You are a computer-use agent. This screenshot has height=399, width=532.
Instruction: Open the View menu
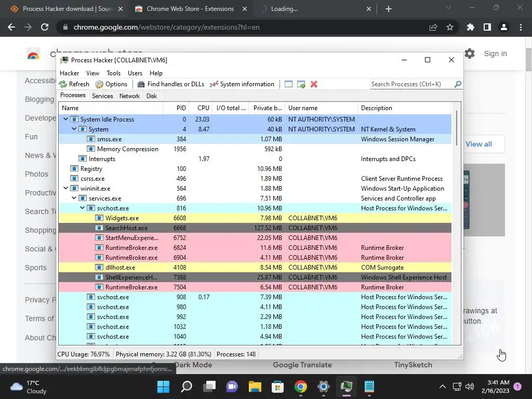click(92, 73)
